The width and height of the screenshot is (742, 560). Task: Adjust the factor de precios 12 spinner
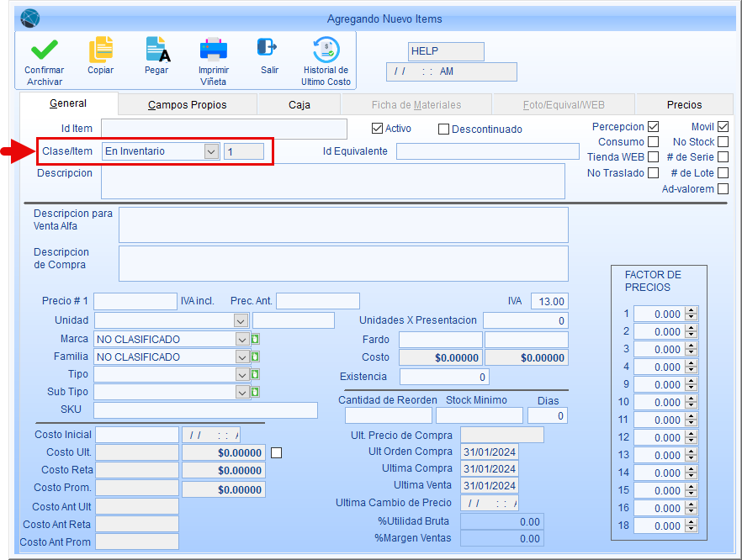click(x=692, y=437)
